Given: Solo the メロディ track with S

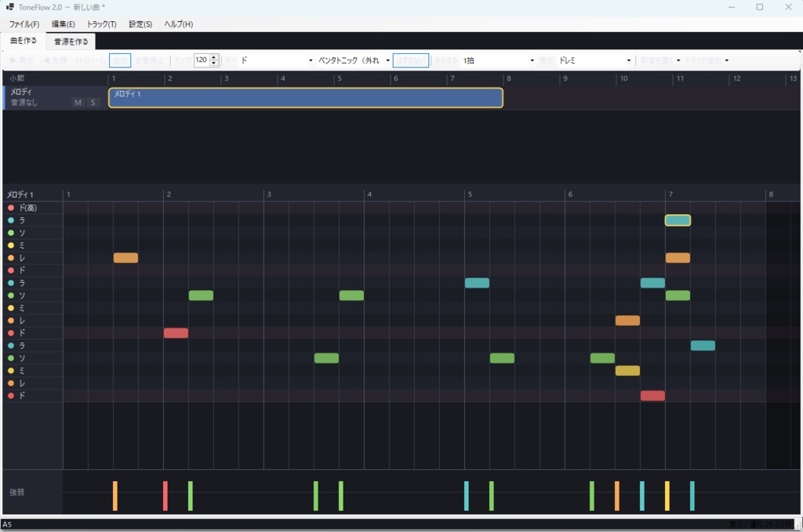Looking at the screenshot, I should tap(93, 103).
